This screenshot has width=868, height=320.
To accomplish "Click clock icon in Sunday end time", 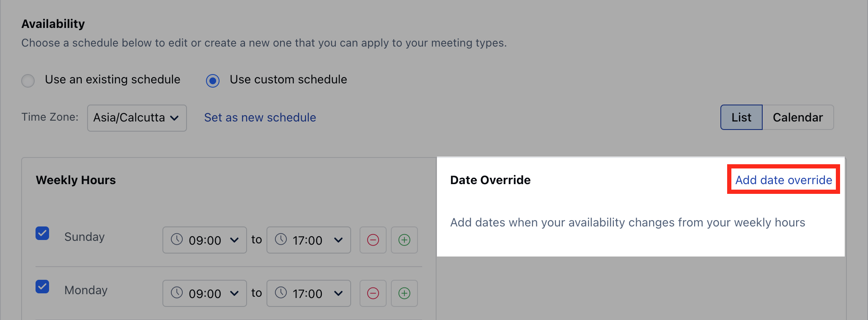I will coord(281,240).
